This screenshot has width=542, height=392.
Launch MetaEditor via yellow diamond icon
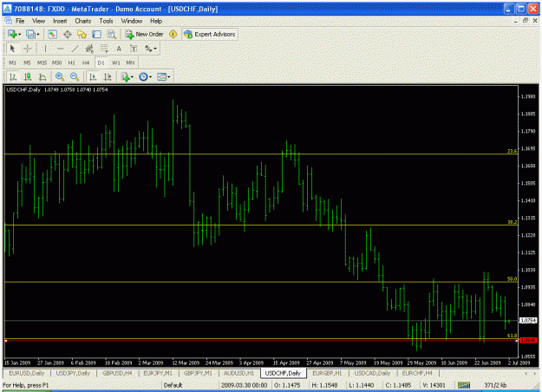click(x=173, y=34)
